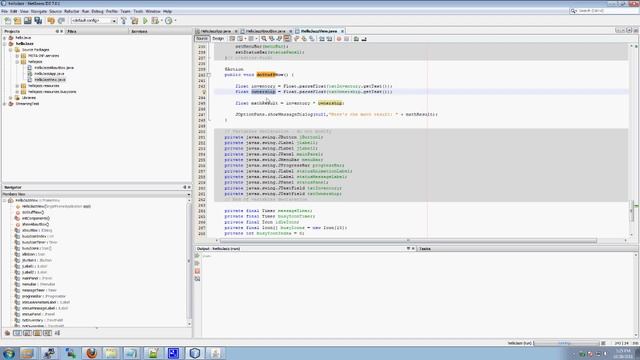Screen dimensions: 640x360
Task: Open the Window menu
Action: [153, 11]
